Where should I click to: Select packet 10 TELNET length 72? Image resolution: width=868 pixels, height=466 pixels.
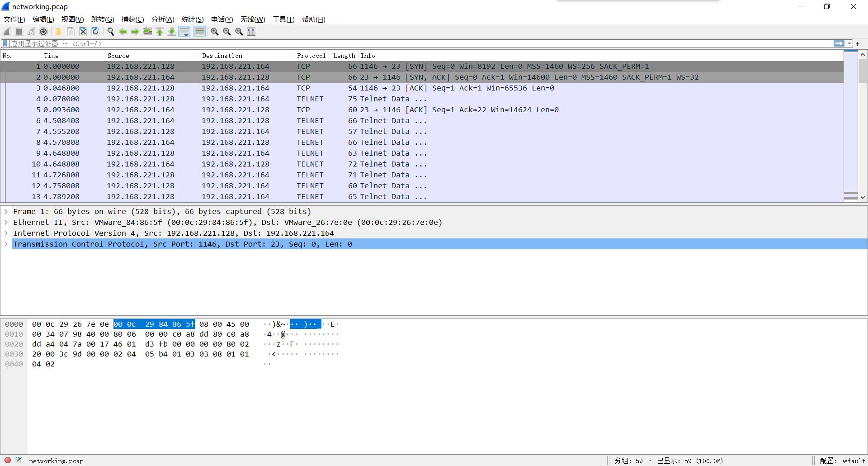coord(422,164)
